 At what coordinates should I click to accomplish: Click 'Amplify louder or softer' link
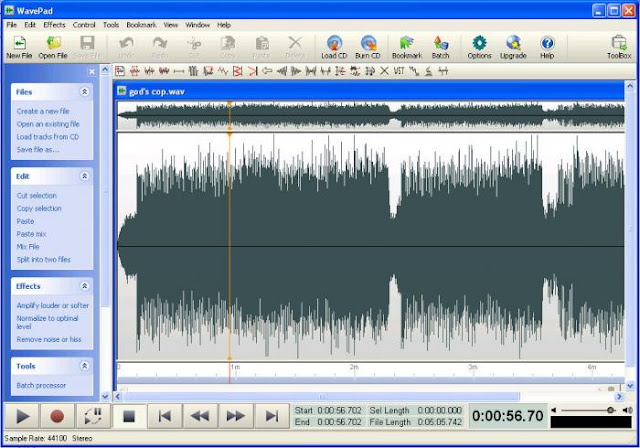tap(53, 305)
